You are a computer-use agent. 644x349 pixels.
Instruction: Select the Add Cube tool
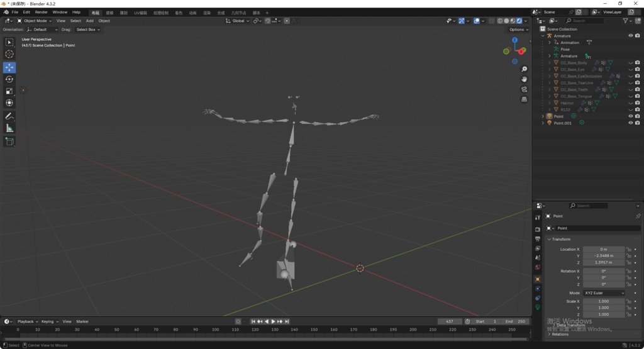[x=9, y=141]
